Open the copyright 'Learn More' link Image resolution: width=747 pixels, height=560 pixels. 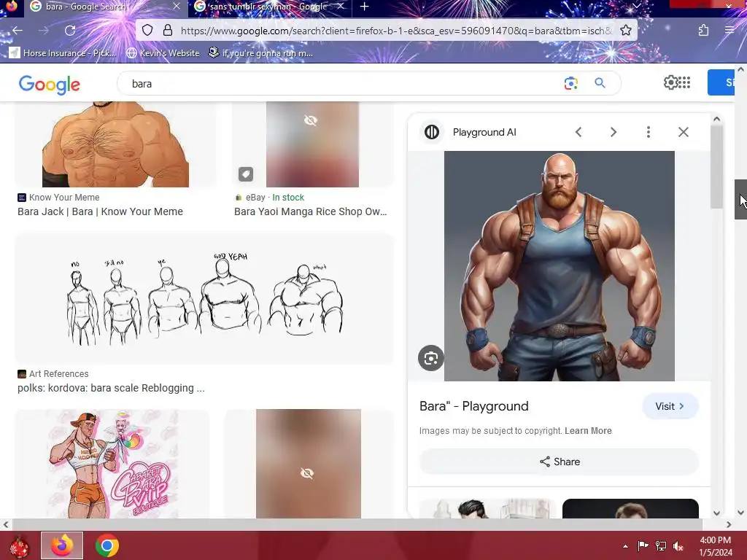point(588,430)
